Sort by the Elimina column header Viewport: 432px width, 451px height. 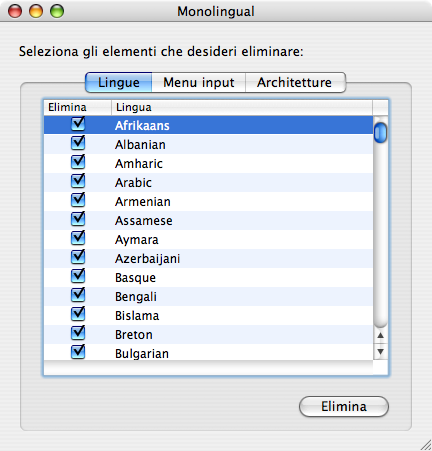point(77,107)
